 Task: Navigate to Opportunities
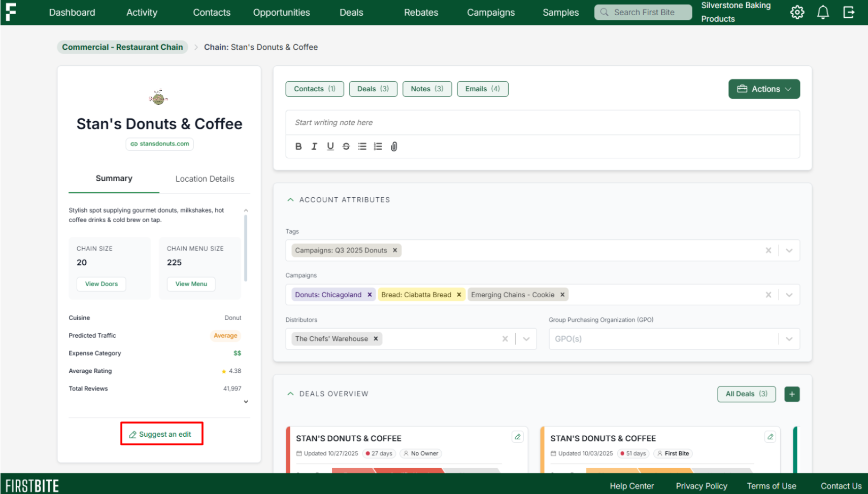[282, 12]
